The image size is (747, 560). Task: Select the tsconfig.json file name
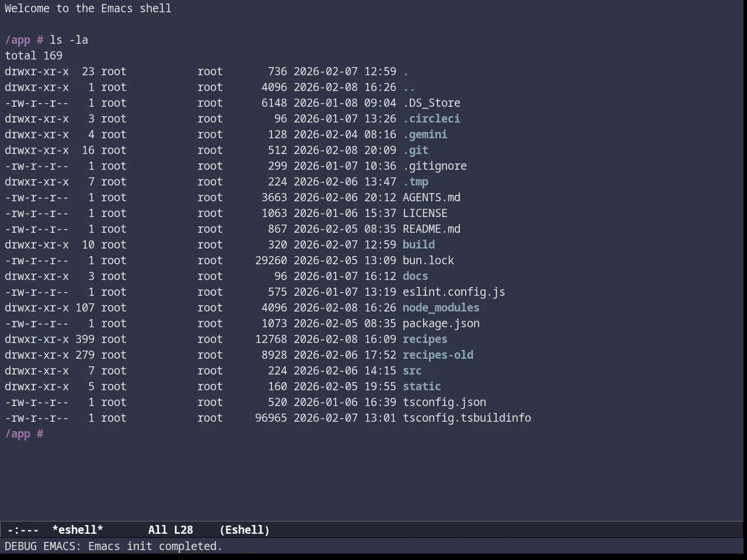pos(444,402)
